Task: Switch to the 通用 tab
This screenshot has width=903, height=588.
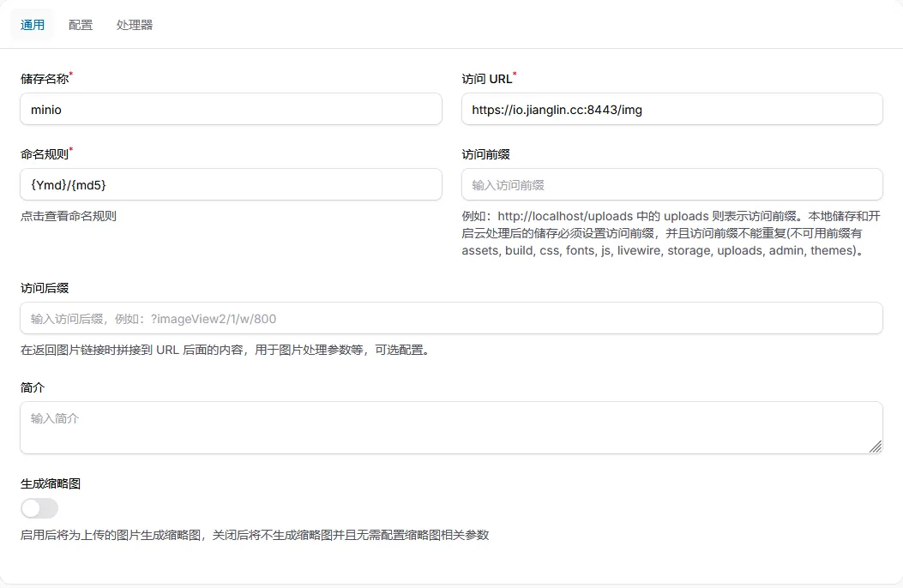Action: coord(33,25)
